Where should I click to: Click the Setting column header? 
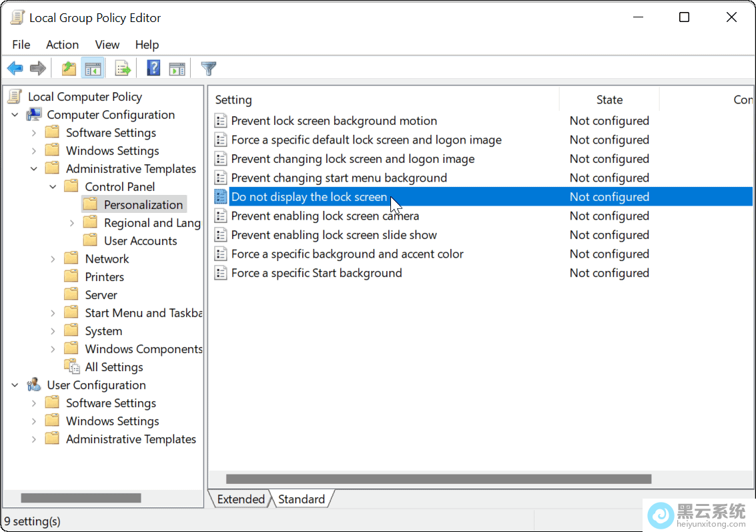(x=234, y=100)
